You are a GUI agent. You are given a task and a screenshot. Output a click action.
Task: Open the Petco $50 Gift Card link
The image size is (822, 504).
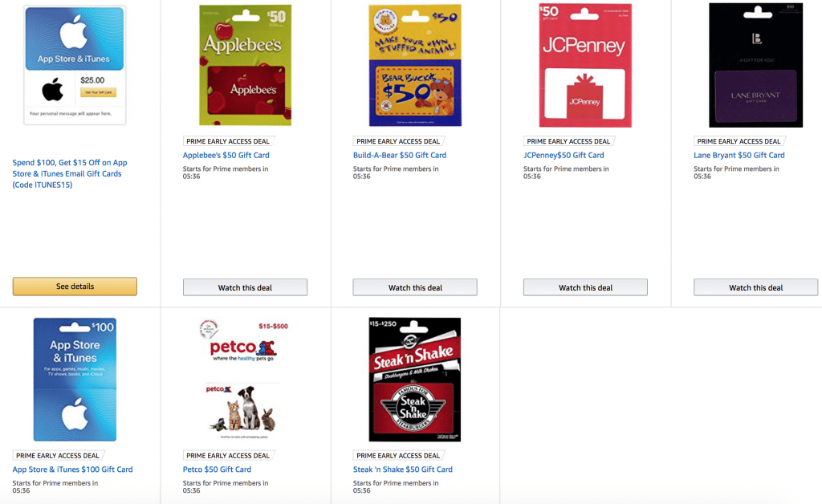click(217, 469)
